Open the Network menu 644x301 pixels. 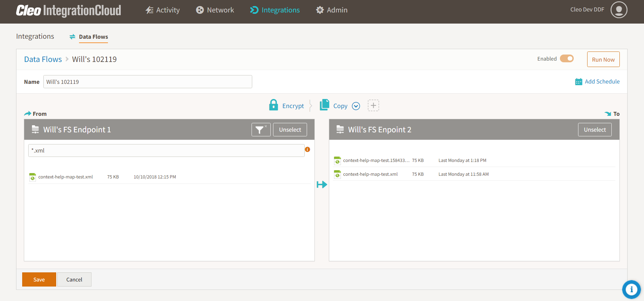pyautogui.click(x=215, y=10)
